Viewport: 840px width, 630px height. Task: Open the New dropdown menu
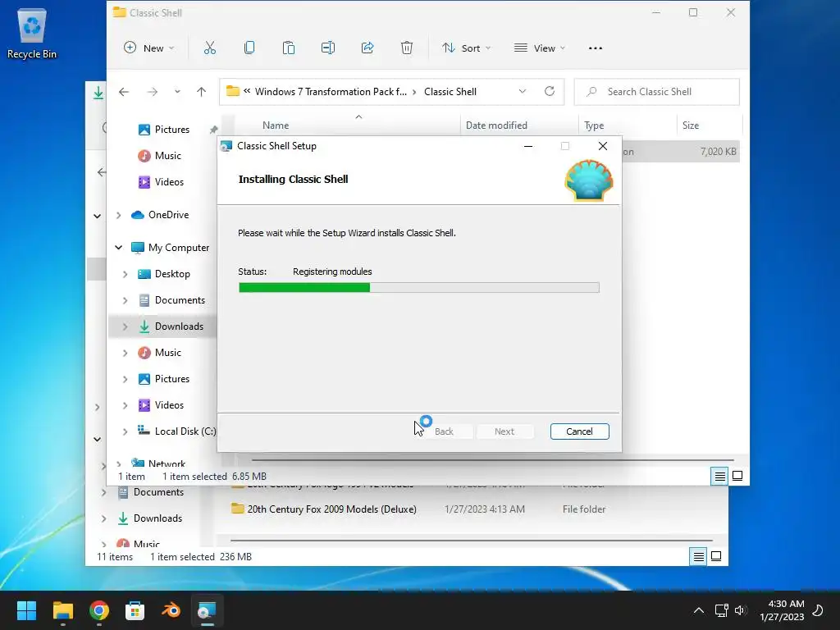coord(149,48)
